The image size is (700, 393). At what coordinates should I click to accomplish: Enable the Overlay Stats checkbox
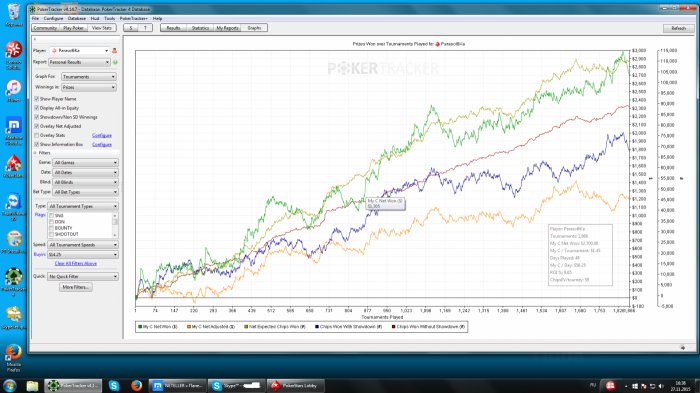[37, 135]
